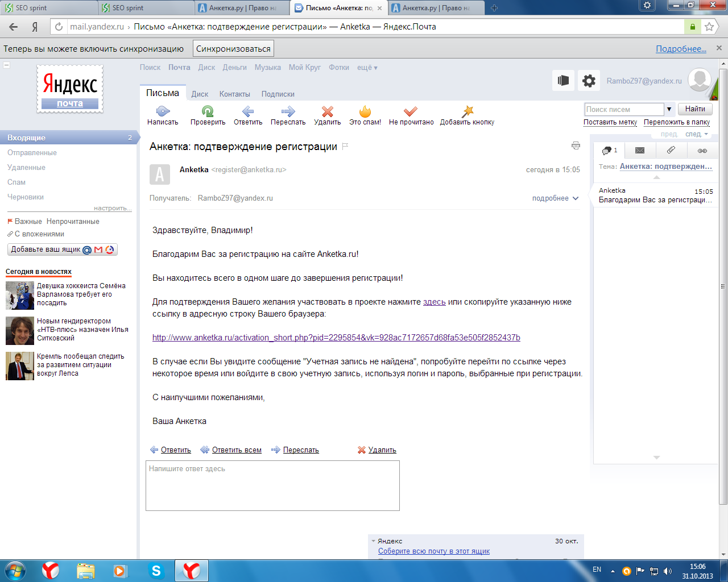728x582 pixels.
Task: Open the mail settings gear icon
Action: point(589,81)
